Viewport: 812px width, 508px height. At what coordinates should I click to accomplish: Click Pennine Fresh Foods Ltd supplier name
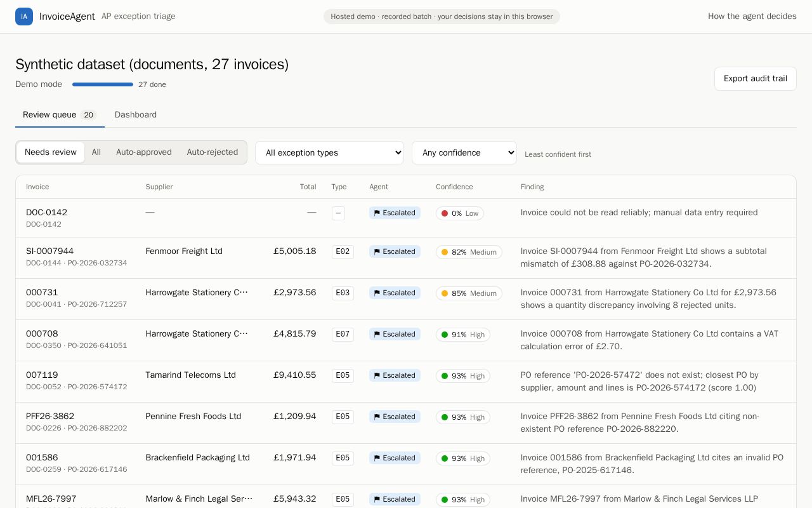pos(193,417)
